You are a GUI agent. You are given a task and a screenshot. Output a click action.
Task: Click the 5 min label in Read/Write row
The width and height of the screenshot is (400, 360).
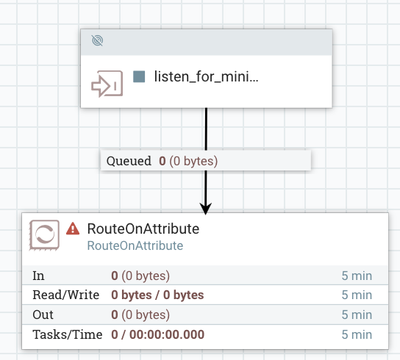[357, 295]
